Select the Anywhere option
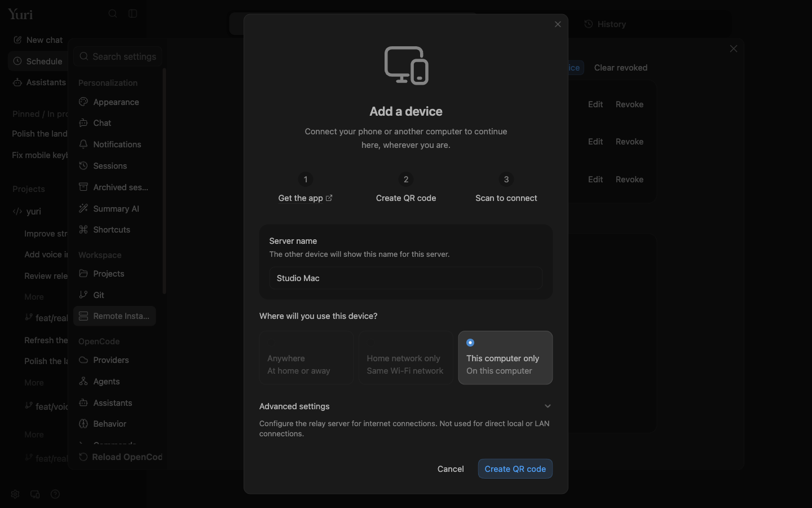812x508 pixels. click(x=306, y=358)
